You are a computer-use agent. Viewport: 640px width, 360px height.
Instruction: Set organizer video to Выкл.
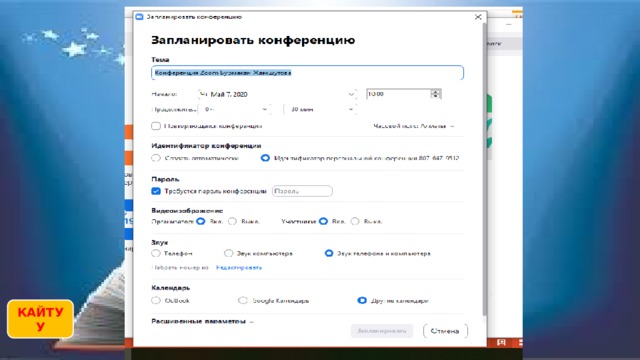click(x=232, y=221)
